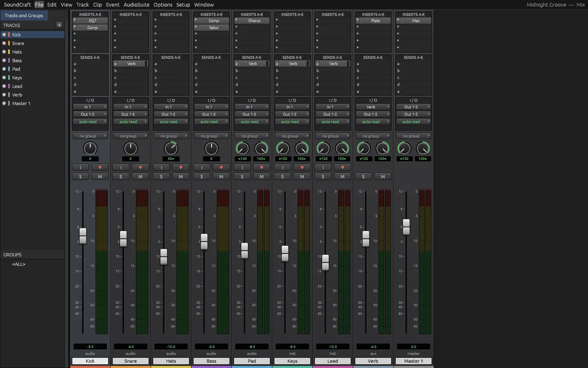This screenshot has width=588, height=368.
Task: Open the Window menu
Action: (204, 4)
